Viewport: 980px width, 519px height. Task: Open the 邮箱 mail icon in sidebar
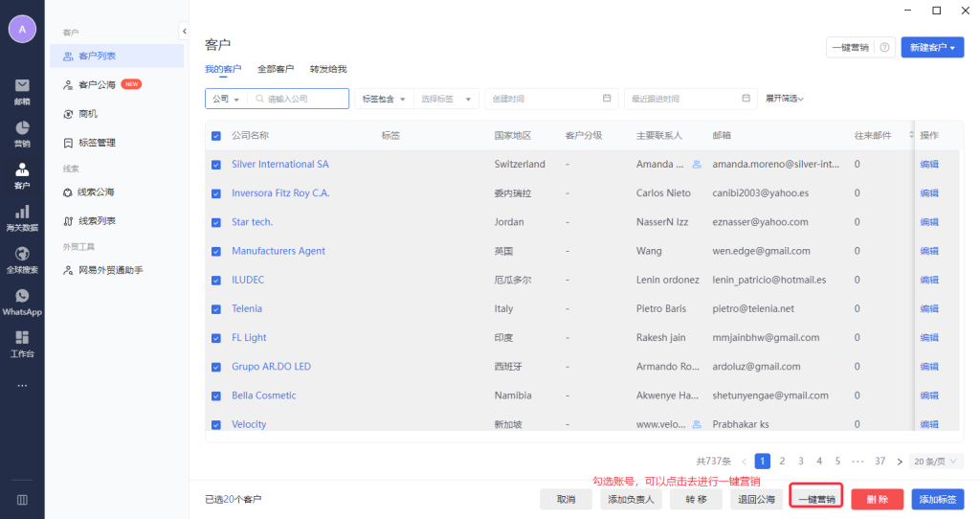22,86
